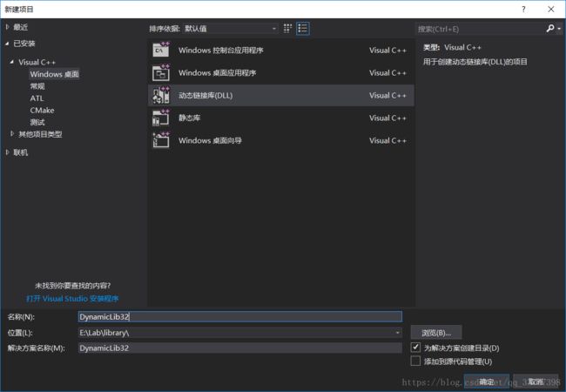Screen dimensions: 566x392
Task: Click the 浏览(B)... button
Action: (436, 333)
